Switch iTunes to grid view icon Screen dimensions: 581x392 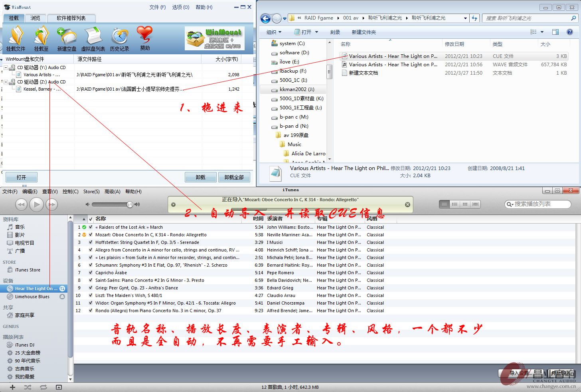(465, 204)
